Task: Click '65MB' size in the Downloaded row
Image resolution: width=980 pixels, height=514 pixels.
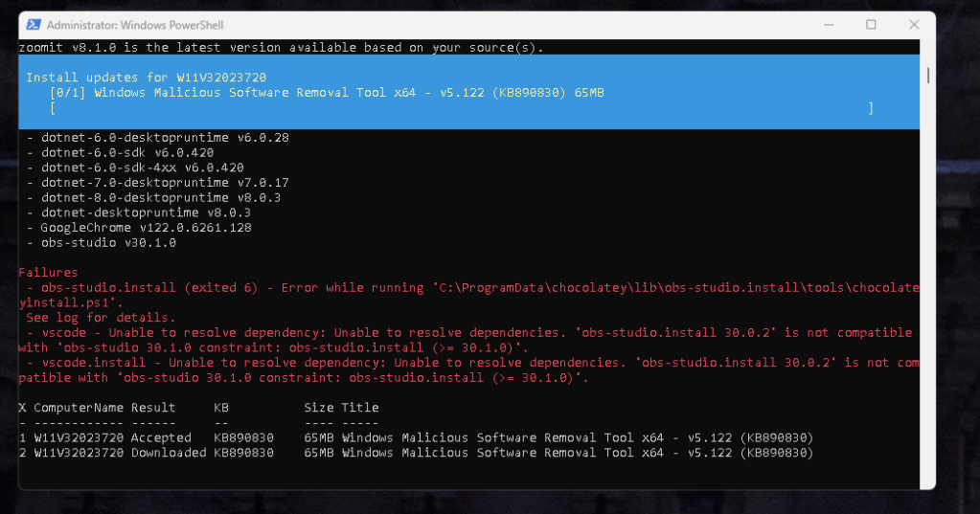Action: pyautogui.click(x=319, y=452)
